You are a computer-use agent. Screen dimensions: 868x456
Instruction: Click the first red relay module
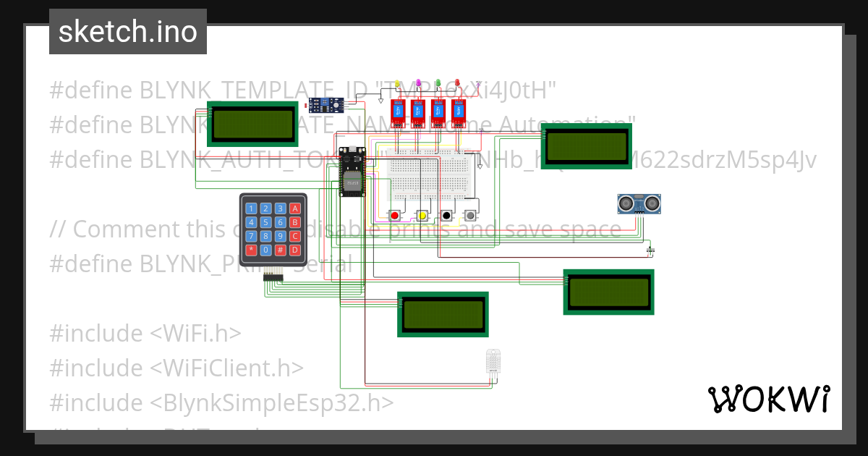click(x=397, y=114)
